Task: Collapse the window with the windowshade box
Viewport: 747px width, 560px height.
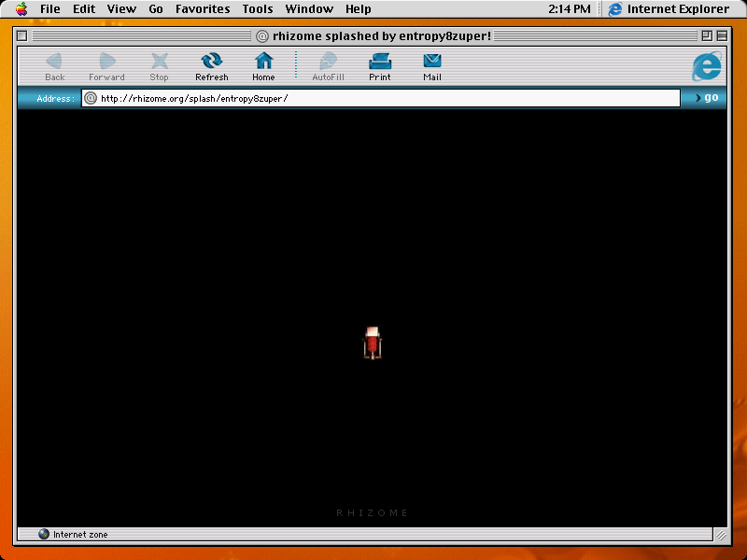Action: (x=722, y=35)
